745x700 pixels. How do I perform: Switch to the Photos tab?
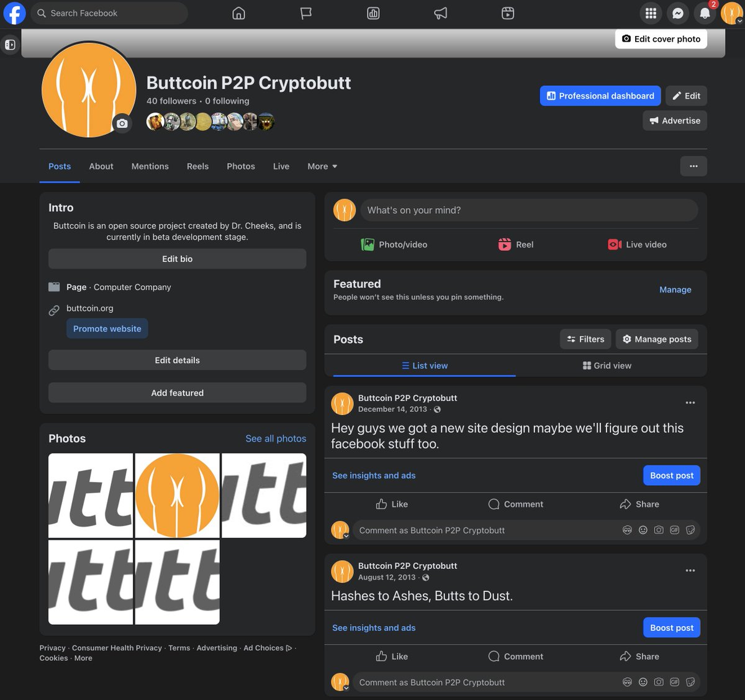tap(240, 166)
